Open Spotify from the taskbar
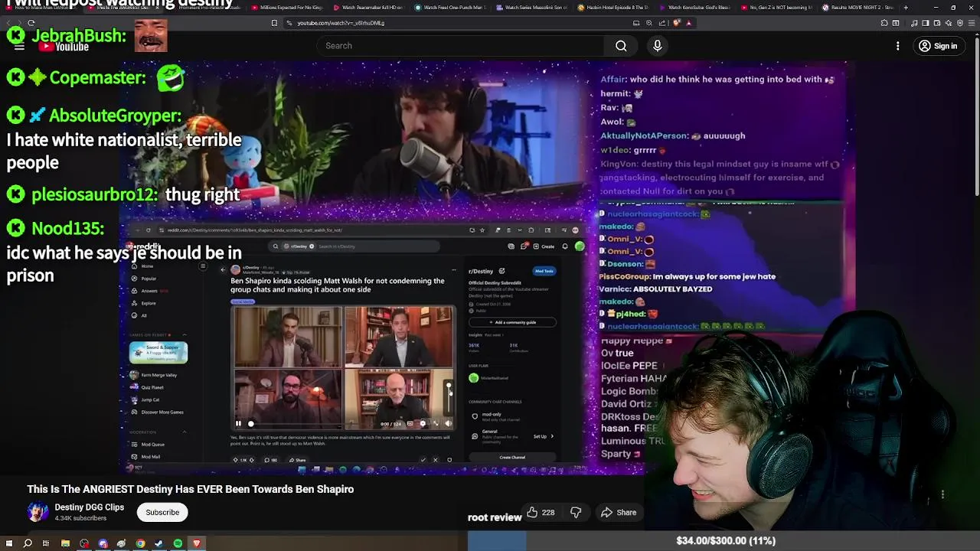Screen dimensions: 980x551 pyautogui.click(x=178, y=543)
